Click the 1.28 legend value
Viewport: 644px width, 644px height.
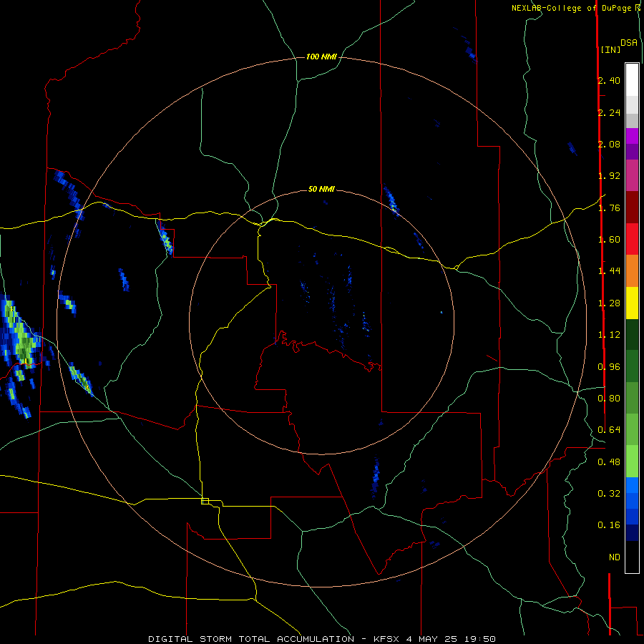(609, 303)
